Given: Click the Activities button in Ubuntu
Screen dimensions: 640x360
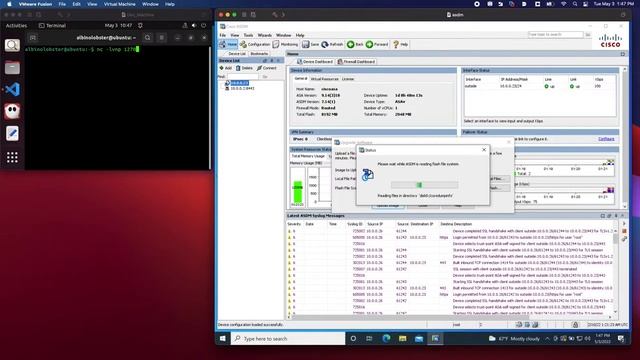Looking at the screenshot, I should click(16, 25).
